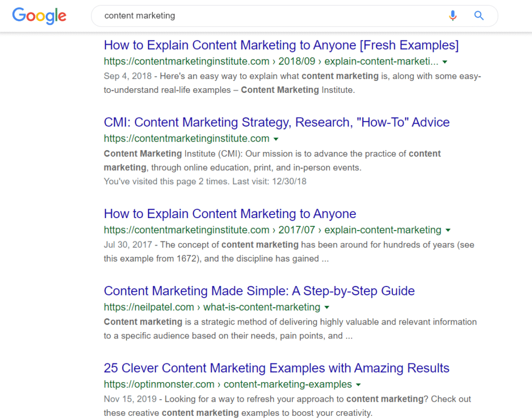Viewport: 532px width, 420px height.
Task: Open 'CMI: Content Marketing Strategy, Research' result
Action: [276, 122]
